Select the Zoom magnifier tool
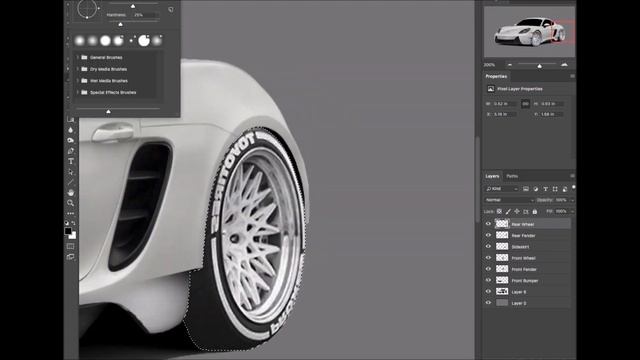The width and height of the screenshot is (640, 360). pyautogui.click(x=71, y=203)
